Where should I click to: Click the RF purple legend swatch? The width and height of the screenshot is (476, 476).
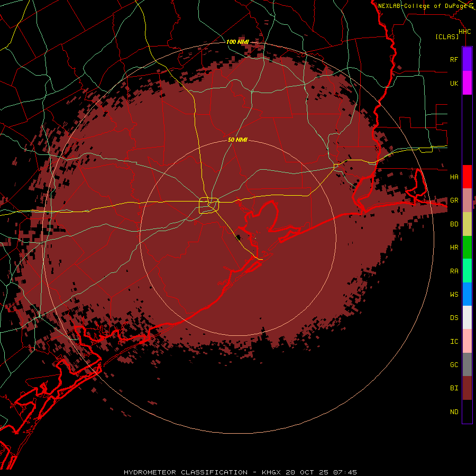pyautogui.click(x=467, y=59)
